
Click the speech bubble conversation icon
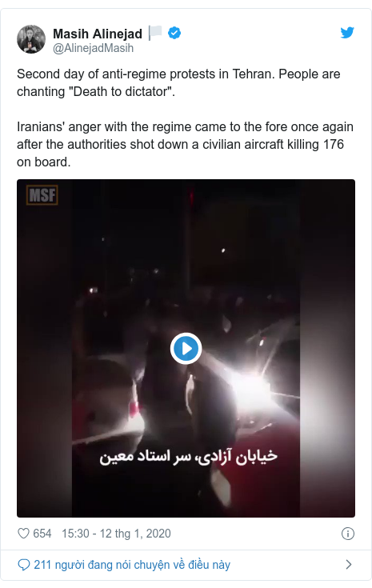coord(24,564)
